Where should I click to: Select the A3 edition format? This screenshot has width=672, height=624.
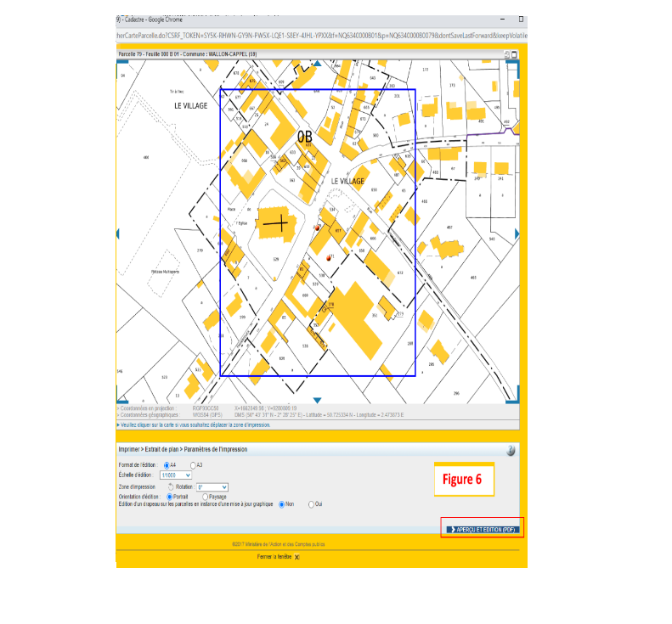(193, 465)
